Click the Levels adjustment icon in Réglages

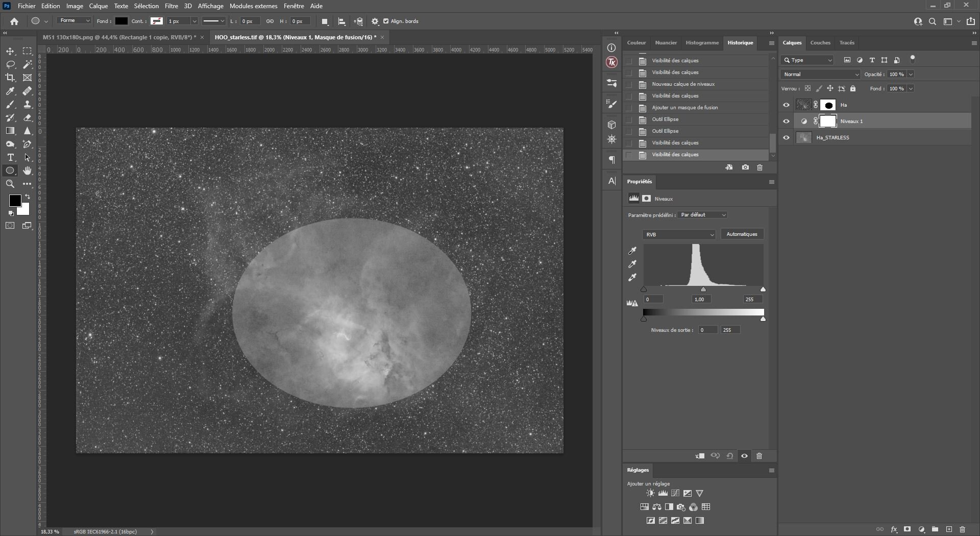[663, 493]
